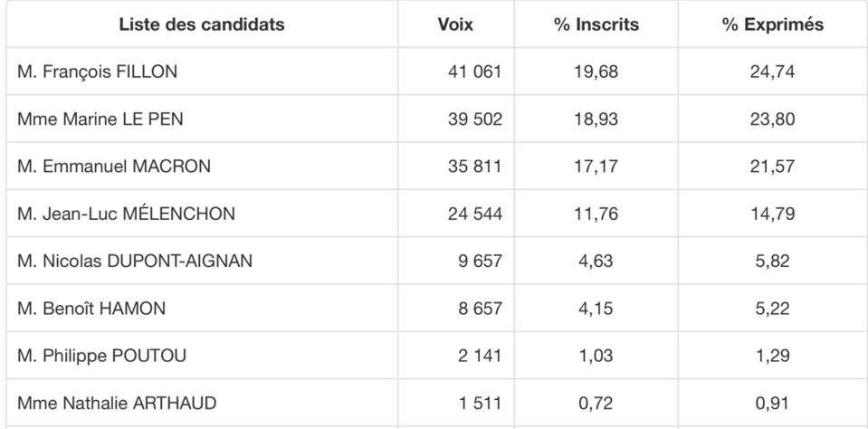Screen dimensions: 868x429
Task: Select Le Pen's vote count 39 502
Action: [474, 119]
